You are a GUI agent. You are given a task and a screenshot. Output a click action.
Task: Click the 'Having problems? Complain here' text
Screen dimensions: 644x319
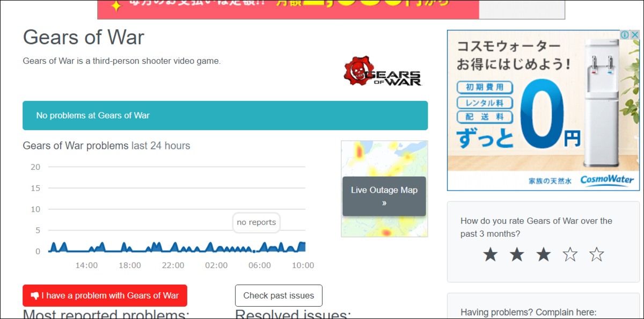pyautogui.click(x=529, y=313)
